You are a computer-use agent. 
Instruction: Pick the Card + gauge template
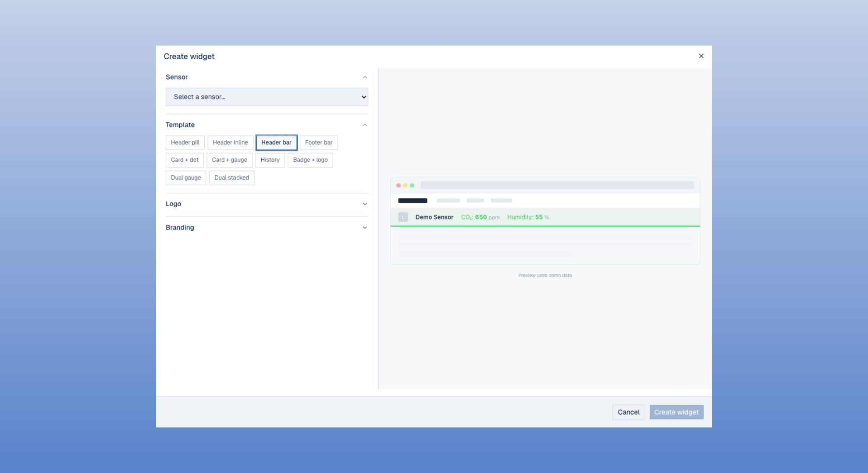pos(229,160)
